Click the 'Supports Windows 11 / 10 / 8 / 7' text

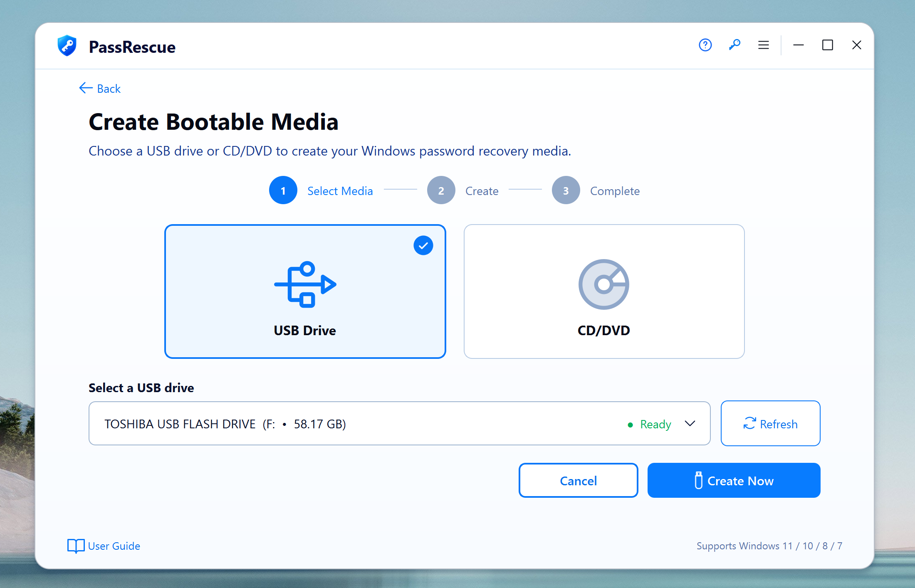(769, 546)
